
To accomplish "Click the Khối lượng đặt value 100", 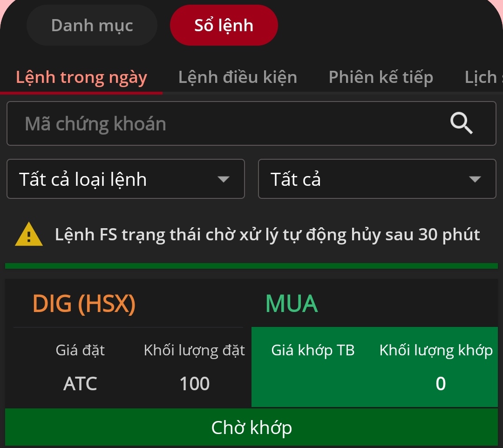I will (195, 384).
